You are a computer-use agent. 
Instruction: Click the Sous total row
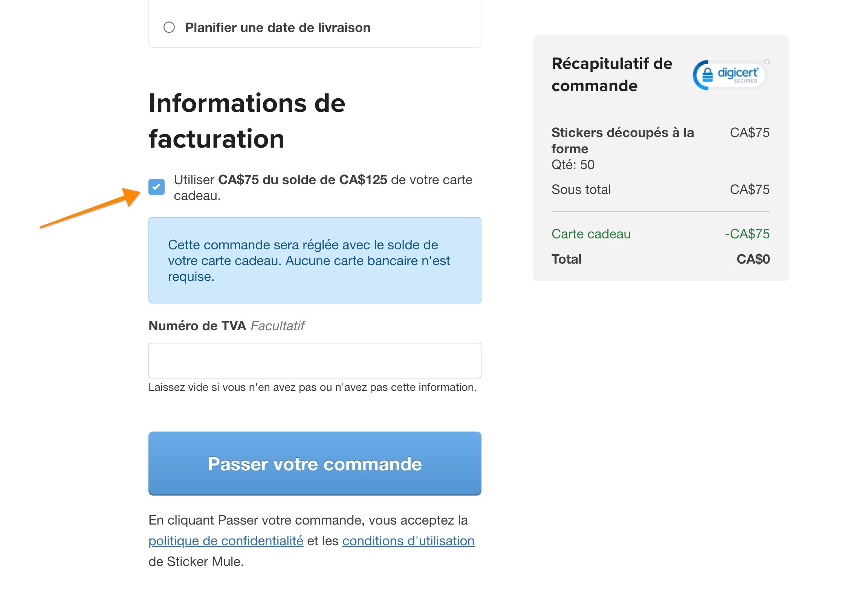click(x=581, y=189)
